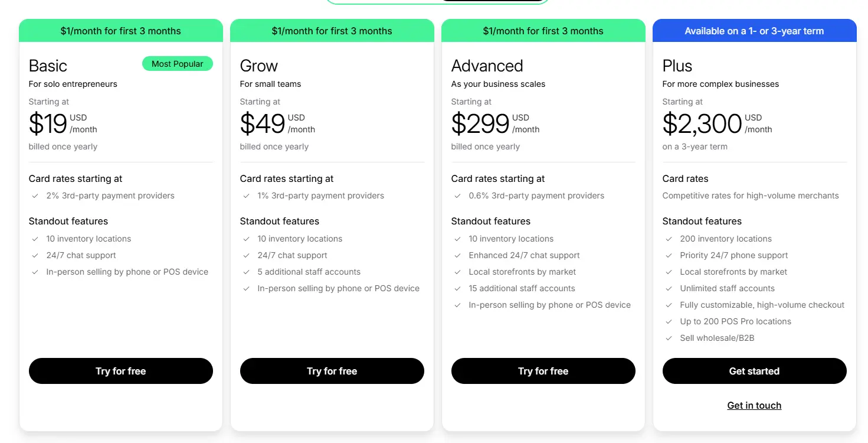This screenshot has width=868, height=443.
Task: Click "Try for free" on the Basic plan
Action: pos(120,371)
